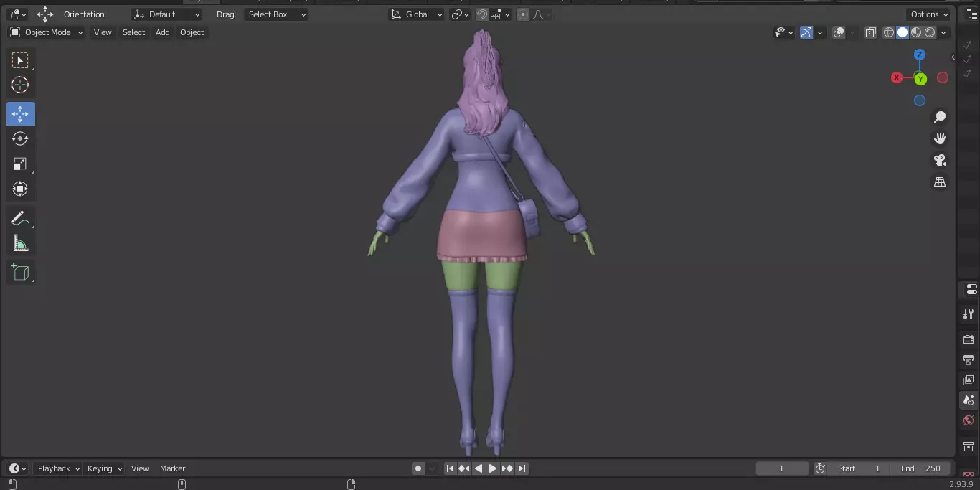Click the red X axis gizmo
Screen dimensions: 980x490
click(897, 77)
